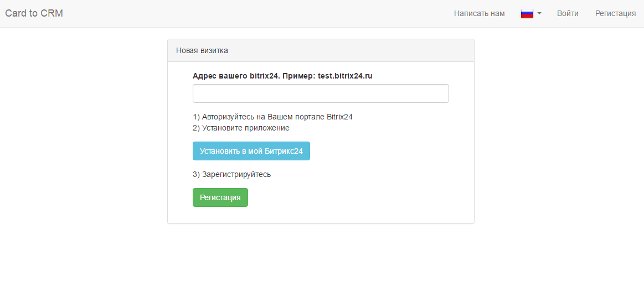The height and width of the screenshot is (287, 644).
Task: Focus the bitrix24 address input field
Action: (x=321, y=93)
